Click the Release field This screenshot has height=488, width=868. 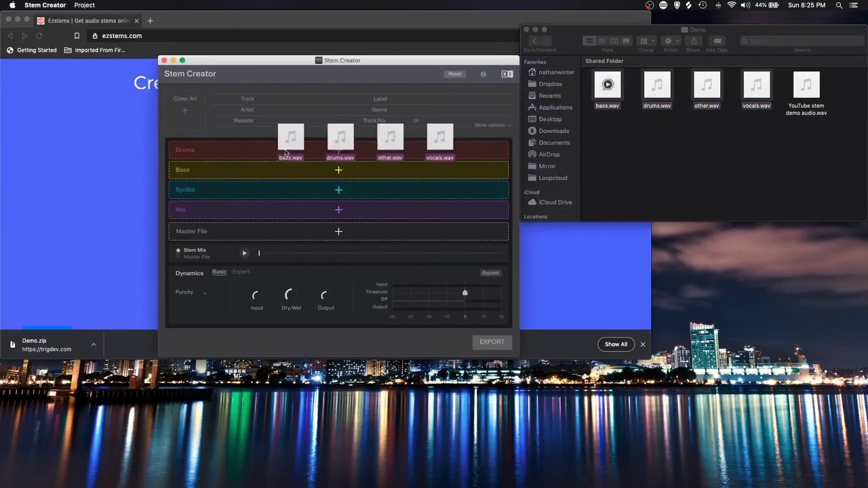point(243,121)
